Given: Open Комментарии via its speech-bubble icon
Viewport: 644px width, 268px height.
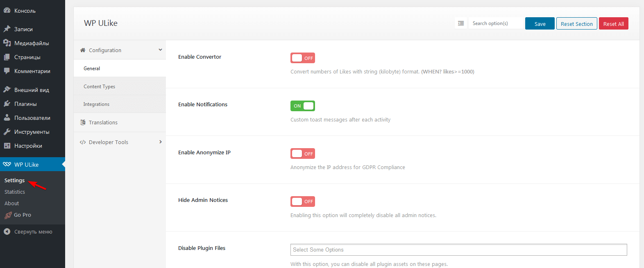Looking at the screenshot, I should (7, 71).
